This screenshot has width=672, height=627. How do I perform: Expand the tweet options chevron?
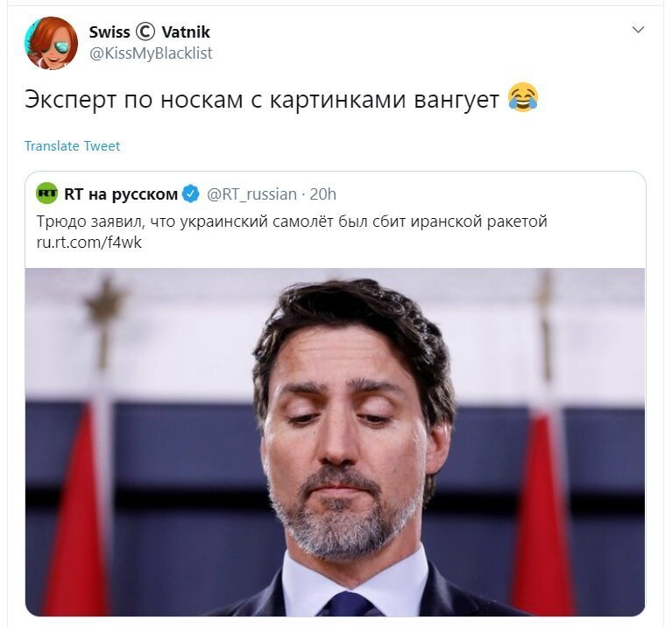click(638, 30)
